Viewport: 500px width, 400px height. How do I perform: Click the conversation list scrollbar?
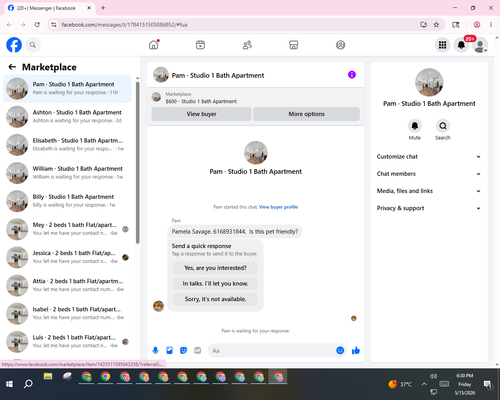pos(138,163)
